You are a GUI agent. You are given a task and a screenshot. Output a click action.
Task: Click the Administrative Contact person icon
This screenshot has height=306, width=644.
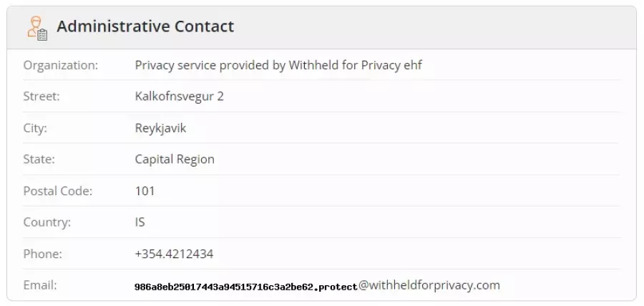click(x=37, y=28)
